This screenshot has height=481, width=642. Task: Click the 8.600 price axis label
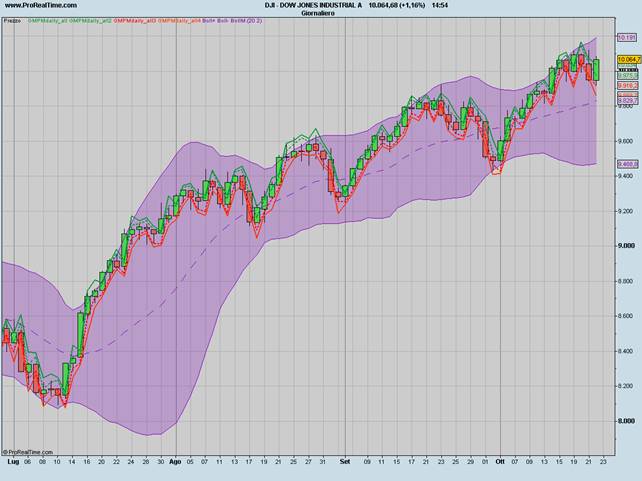tap(626, 316)
